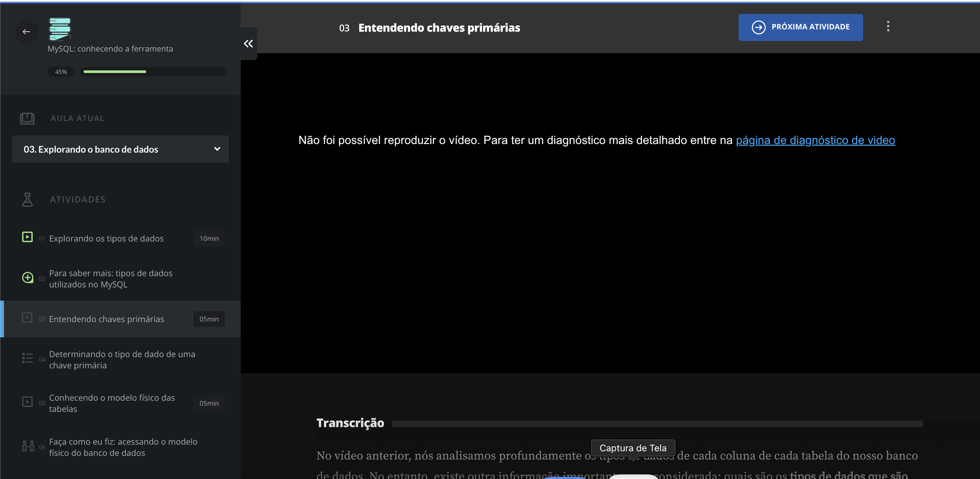Open Faça como eu fiz activity
The height and width of the screenshot is (479, 980).
pyautogui.click(x=121, y=447)
